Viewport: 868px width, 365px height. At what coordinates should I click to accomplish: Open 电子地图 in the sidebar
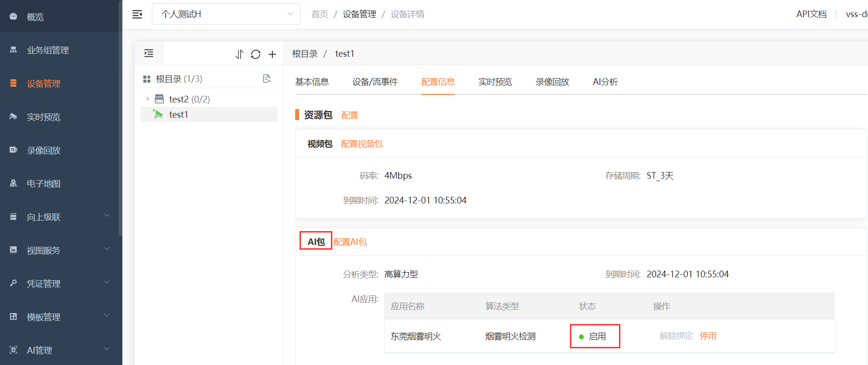[43, 184]
